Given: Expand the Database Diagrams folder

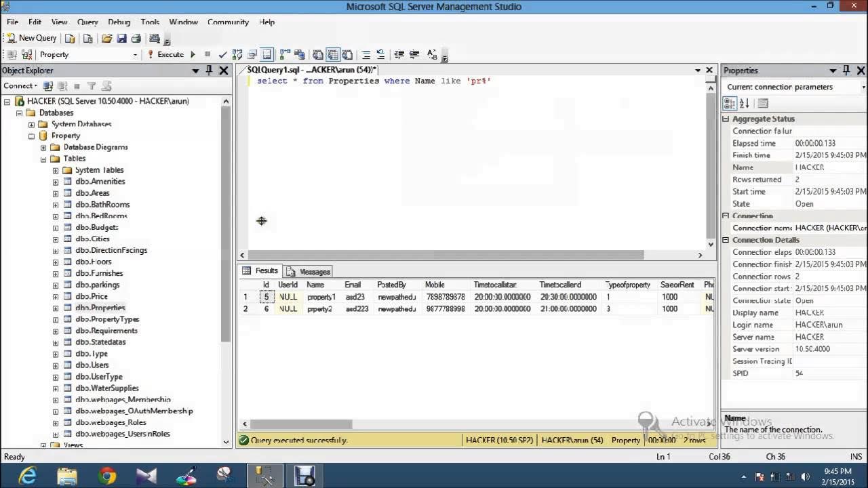Looking at the screenshot, I should tap(43, 147).
